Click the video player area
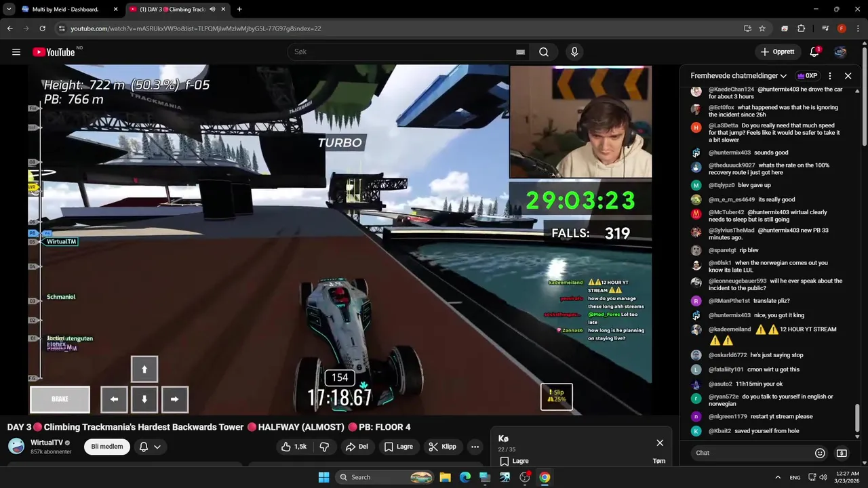 click(340, 239)
